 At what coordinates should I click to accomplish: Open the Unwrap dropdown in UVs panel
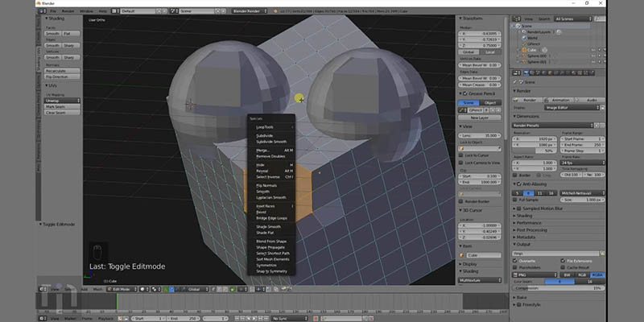[62, 101]
